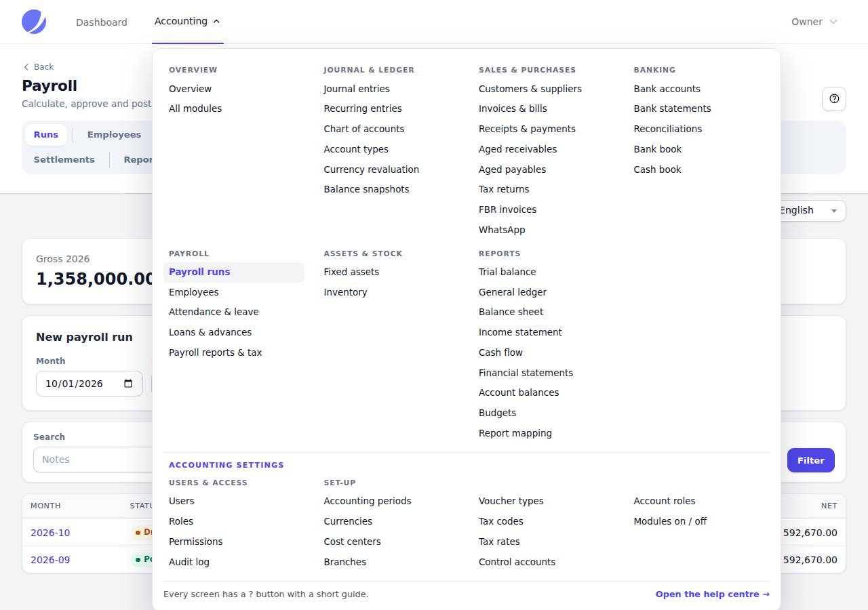Select Reconciliations
The image size is (868, 610).
[x=668, y=129]
